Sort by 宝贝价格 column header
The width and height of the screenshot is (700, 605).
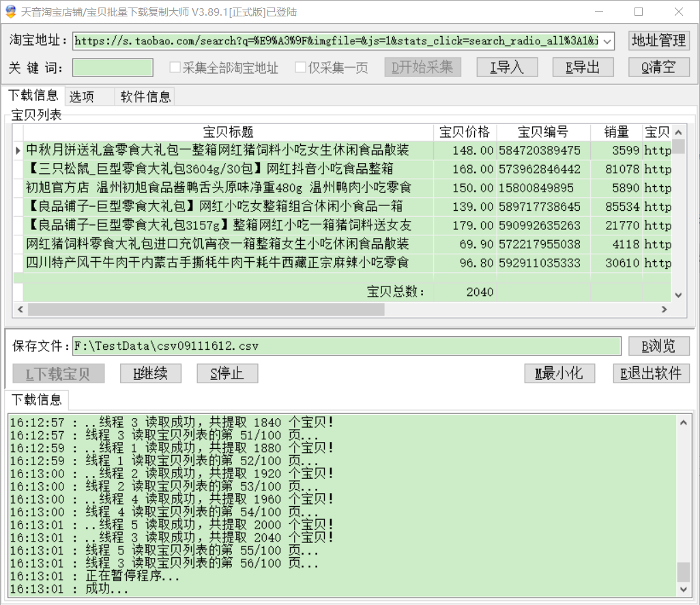[464, 132]
